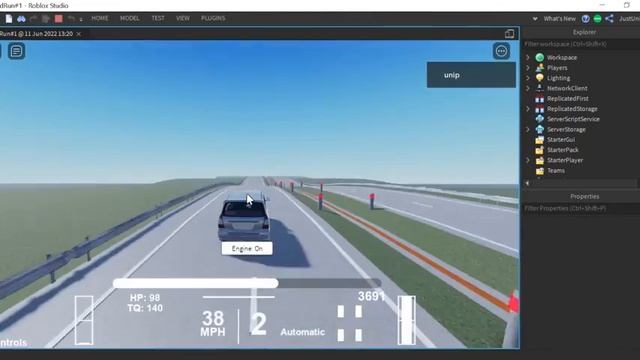Click the '38 MPH' speed readout
The height and width of the screenshot is (360, 640).
point(213,324)
